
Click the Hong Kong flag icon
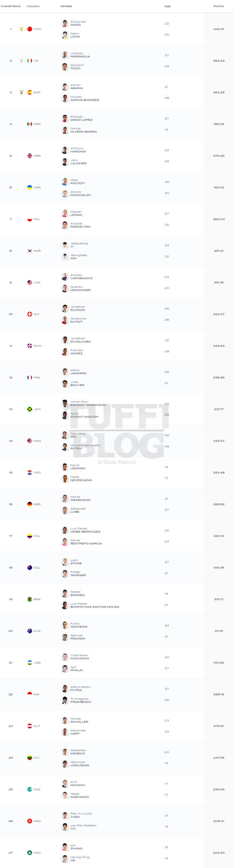pyautogui.click(x=30, y=821)
